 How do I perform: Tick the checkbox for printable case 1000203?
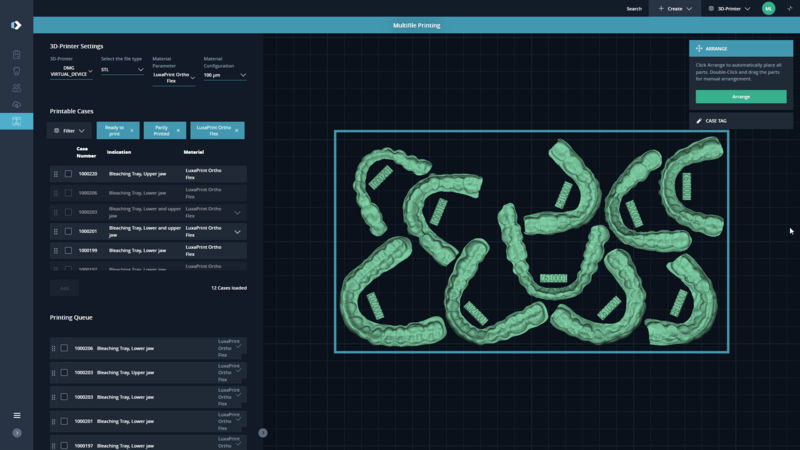click(x=68, y=212)
